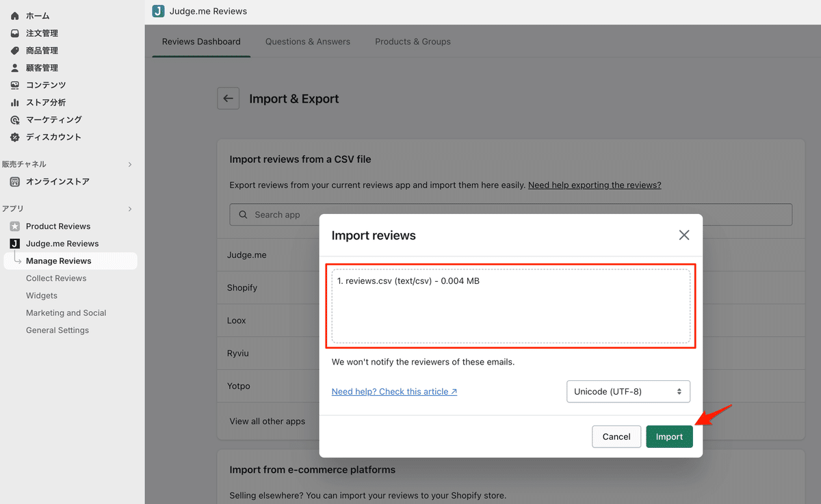Click the Product Reviews label in sidebar
The height and width of the screenshot is (504, 821).
coord(58,226)
